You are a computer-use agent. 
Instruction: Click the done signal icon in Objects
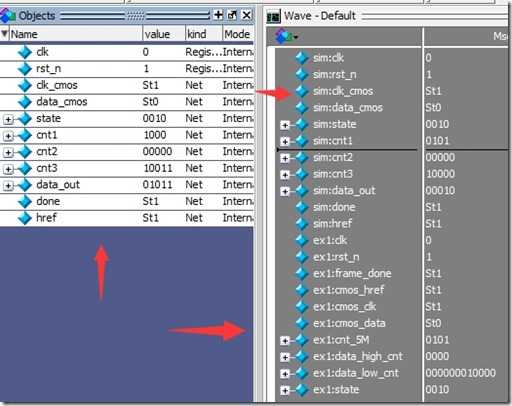[x=25, y=201]
